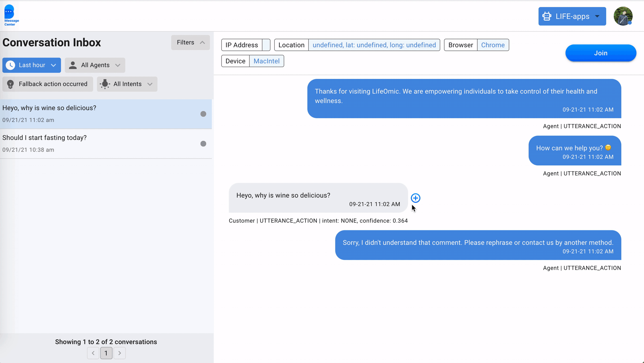Select the Browser Chrome filter tab
The height and width of the screenshot is (363, 644).
493,45
